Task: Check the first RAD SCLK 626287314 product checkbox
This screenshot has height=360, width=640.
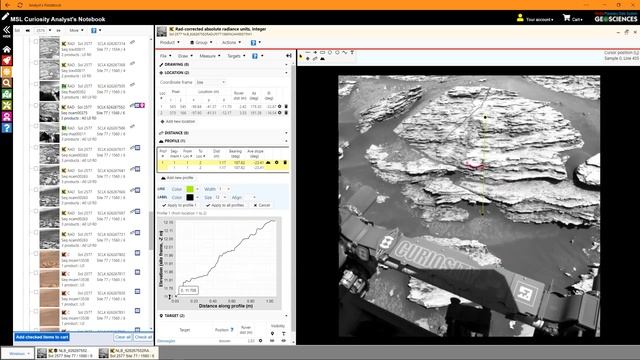Action: coord(36,42)
